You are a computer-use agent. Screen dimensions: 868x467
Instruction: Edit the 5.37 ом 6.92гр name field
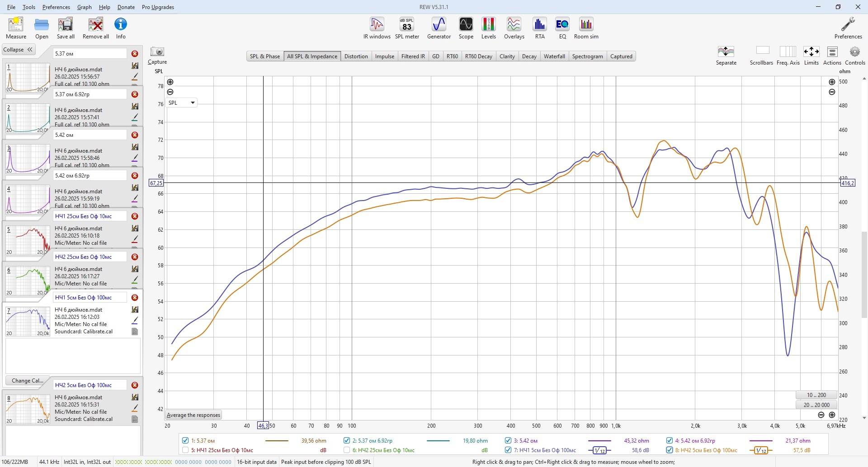pyautogui.click(x=90, y=94)
